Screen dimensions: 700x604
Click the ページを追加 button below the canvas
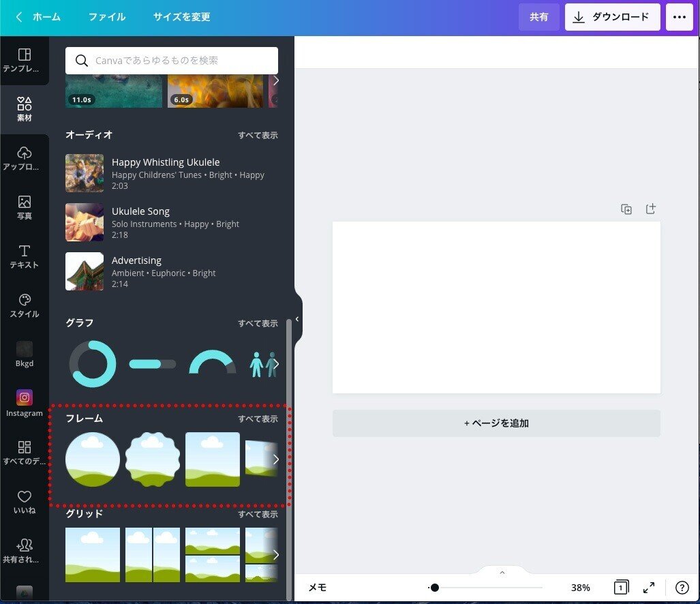pyautogui.click(x=496, y=423)
